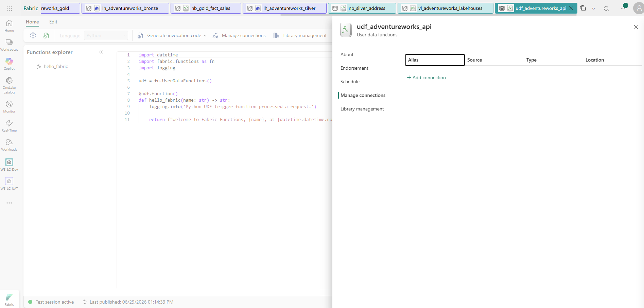
Task: Go to Home in left sidebar
Action: click(9, 26)
